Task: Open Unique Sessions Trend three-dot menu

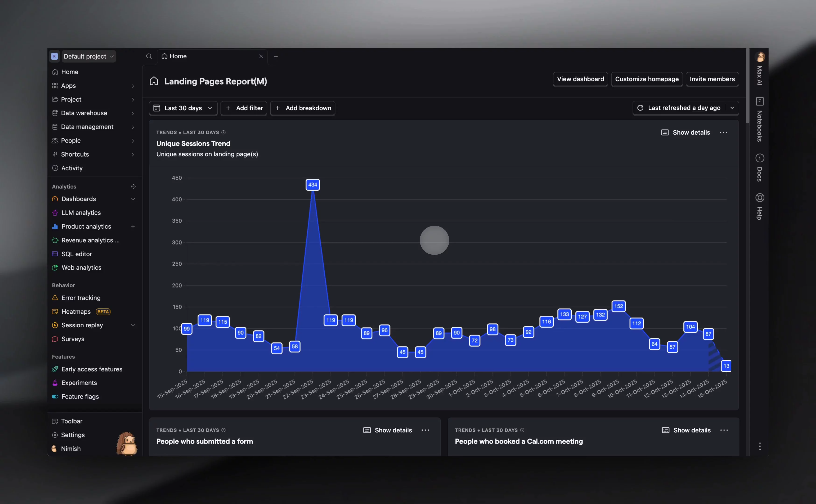Action: 723,133
